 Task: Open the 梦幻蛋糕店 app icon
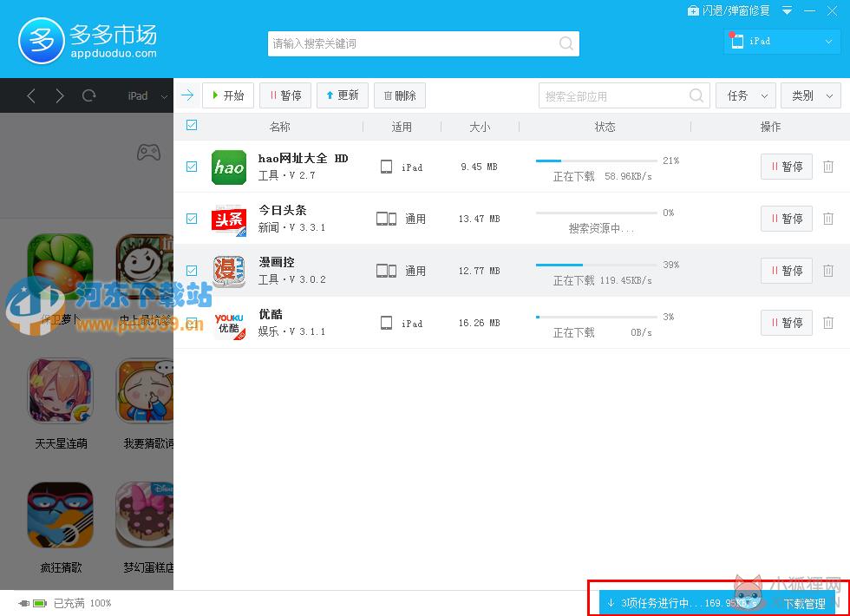click(x=145, y=515)
